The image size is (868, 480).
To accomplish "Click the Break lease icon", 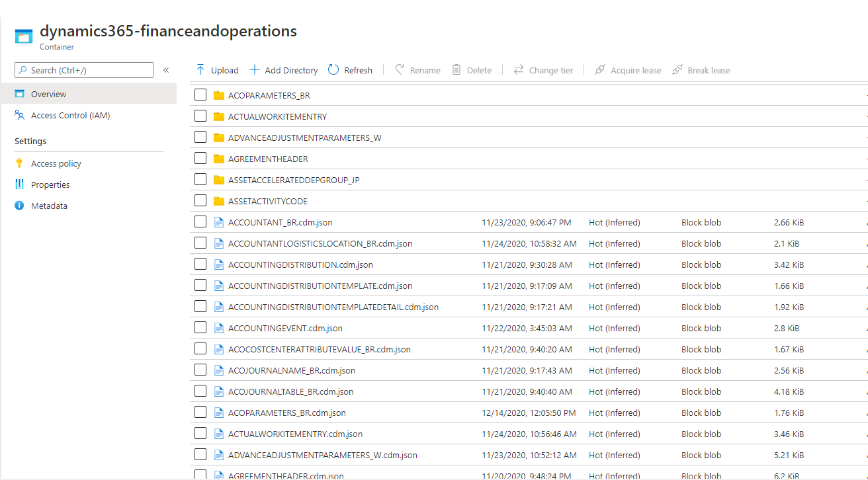I will (x=677, y=69).
